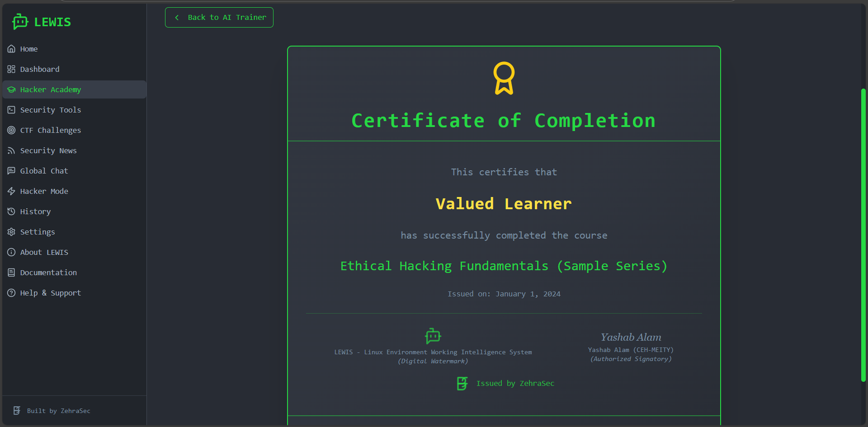Click the History clock icon
Screen dimensions: 868x427
(11, 211)
